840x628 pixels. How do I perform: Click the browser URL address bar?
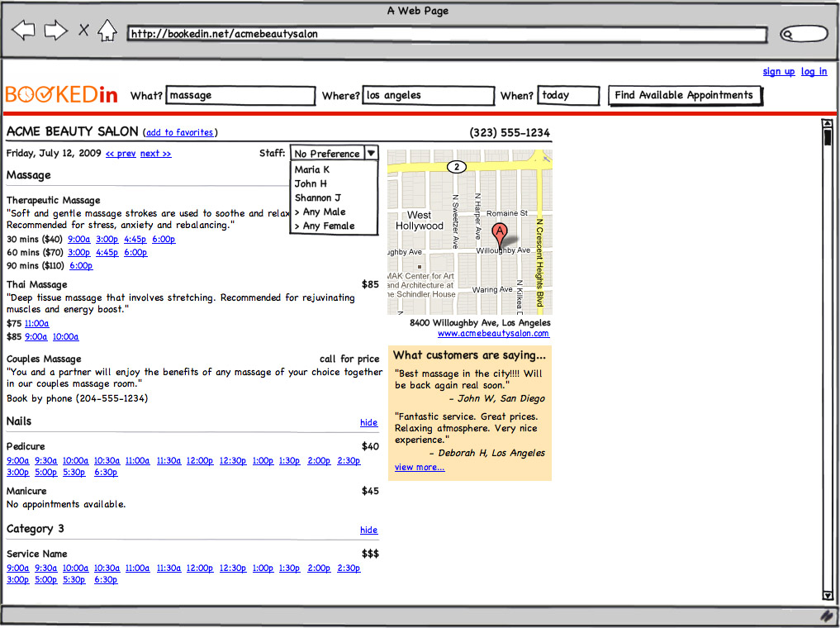point(448,34)
